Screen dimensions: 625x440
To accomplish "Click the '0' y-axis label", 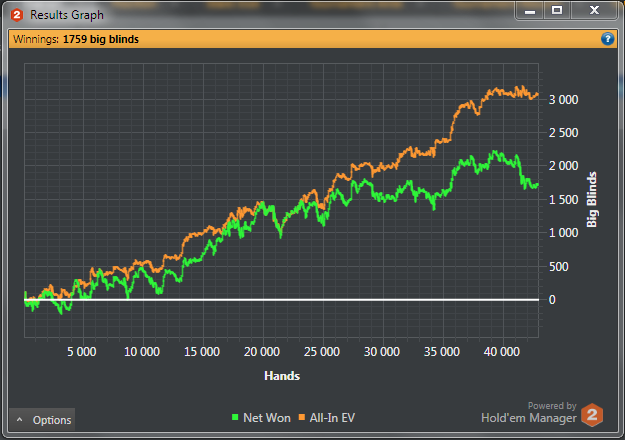I will (552, 300).
